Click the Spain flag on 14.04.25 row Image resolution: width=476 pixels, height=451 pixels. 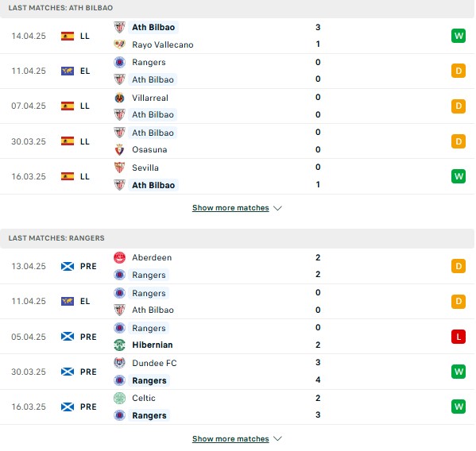(68, 36)
